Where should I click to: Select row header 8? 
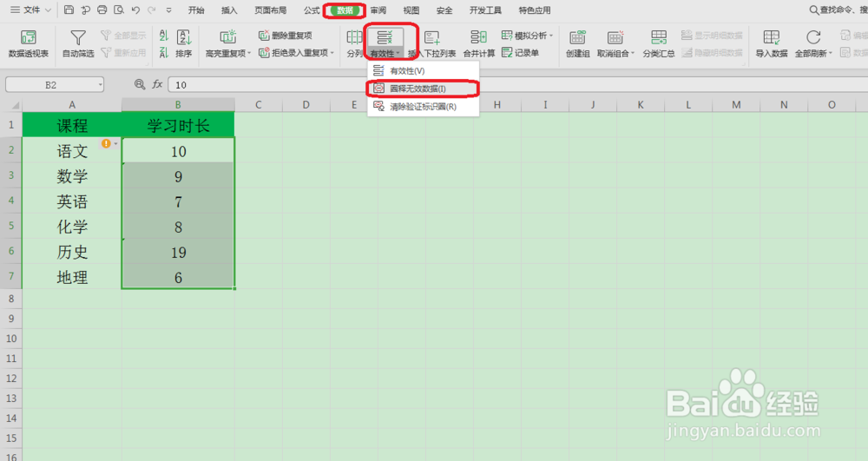point(11,299)
